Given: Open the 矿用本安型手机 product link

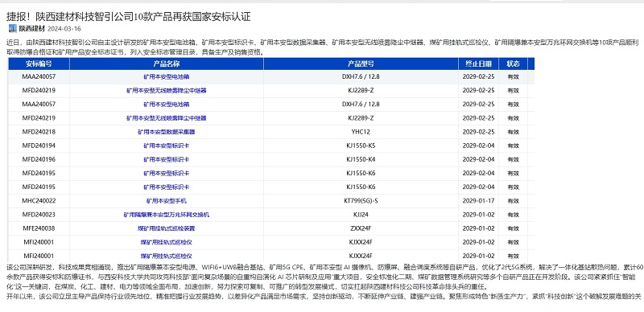Looking at the screenshot, I should (167, 201).
